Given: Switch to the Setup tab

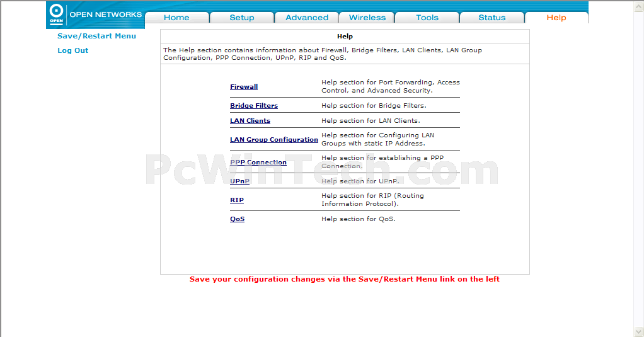Looking at the screenshot, I should coord(242,18).
